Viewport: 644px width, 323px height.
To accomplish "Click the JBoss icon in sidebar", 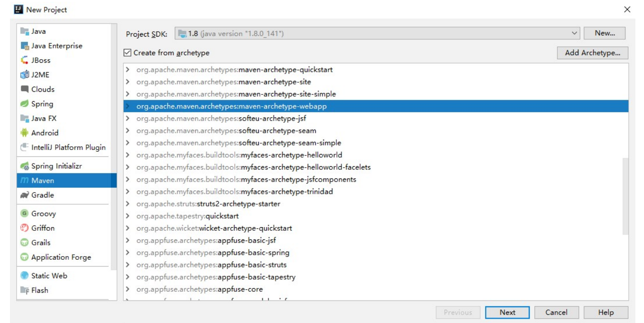I will pos(24,61).
